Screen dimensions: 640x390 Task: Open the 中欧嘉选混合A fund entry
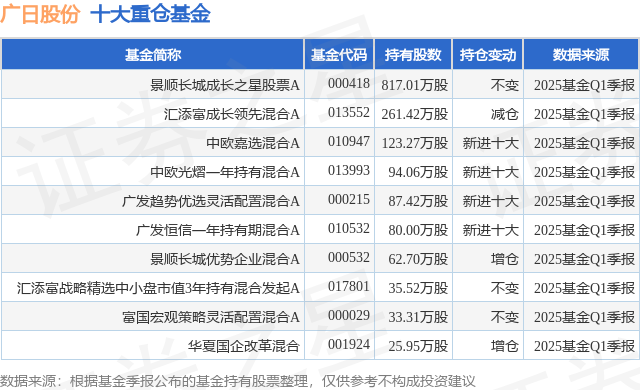click(253, 143)
